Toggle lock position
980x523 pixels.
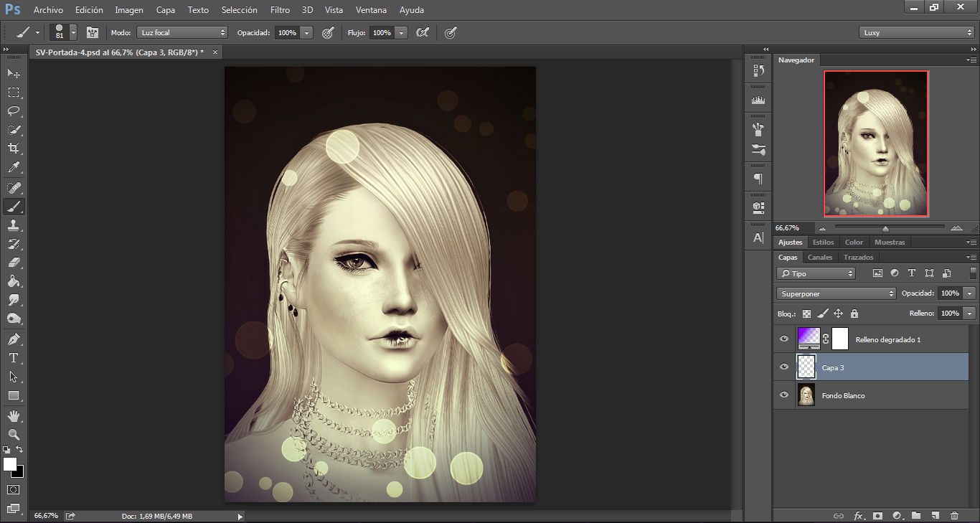[x=838, y=314]
